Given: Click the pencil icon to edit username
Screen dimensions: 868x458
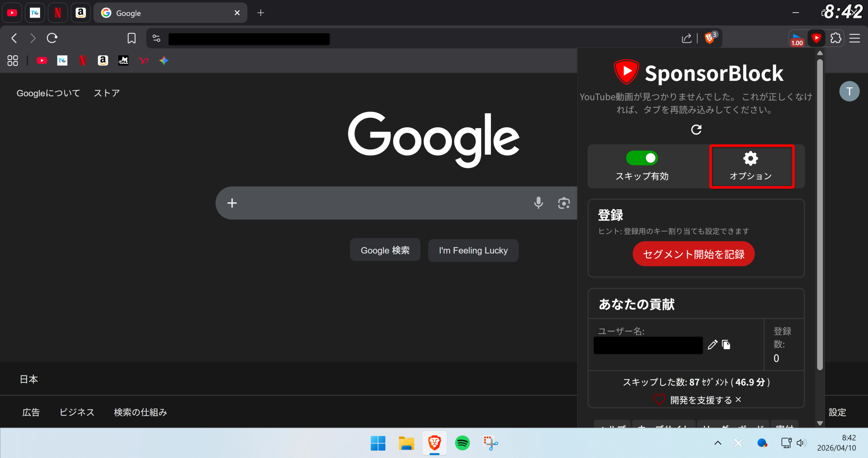Looking at the screenshot, I should [x=712, y=345].
